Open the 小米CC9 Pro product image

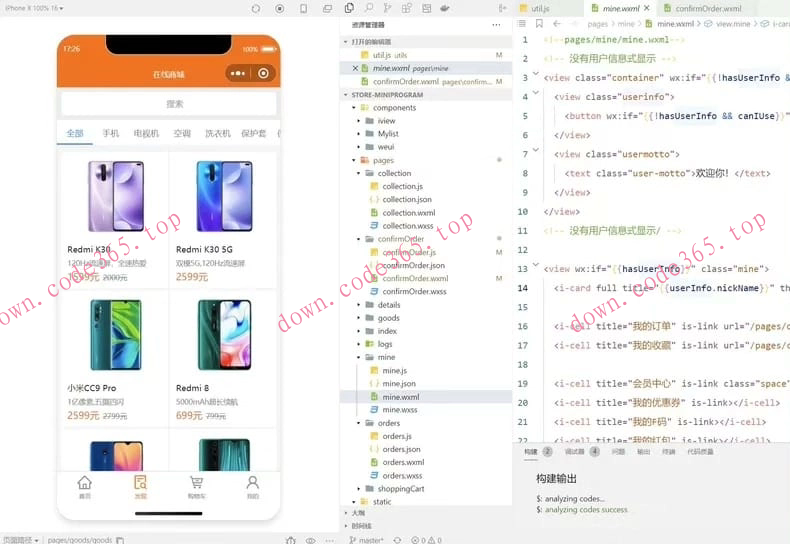(x=116, y=335)
